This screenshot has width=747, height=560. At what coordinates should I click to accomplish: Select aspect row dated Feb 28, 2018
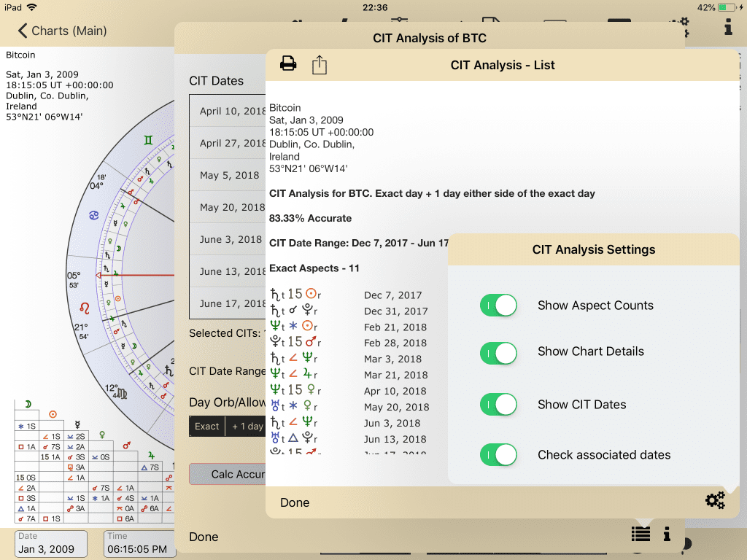point(349,343)
